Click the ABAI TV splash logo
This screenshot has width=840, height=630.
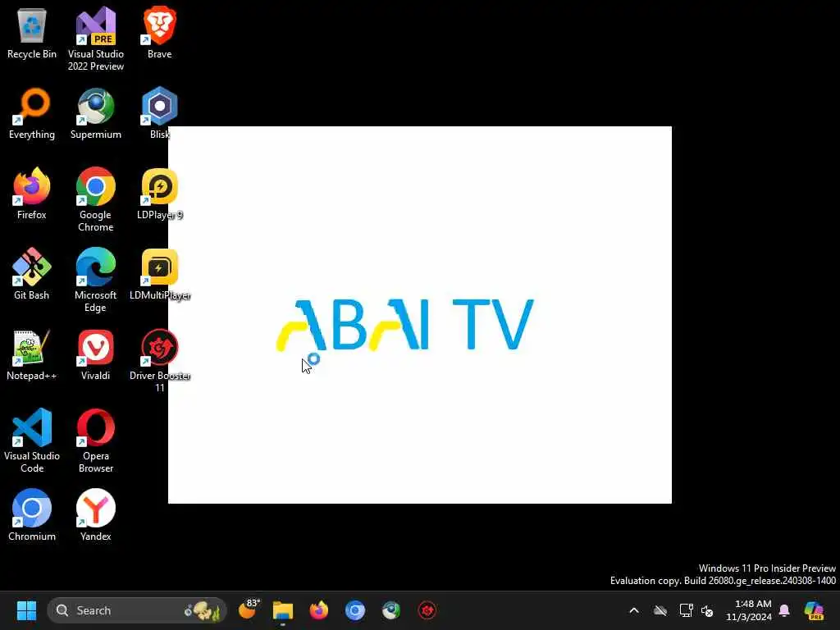(405, 325)
